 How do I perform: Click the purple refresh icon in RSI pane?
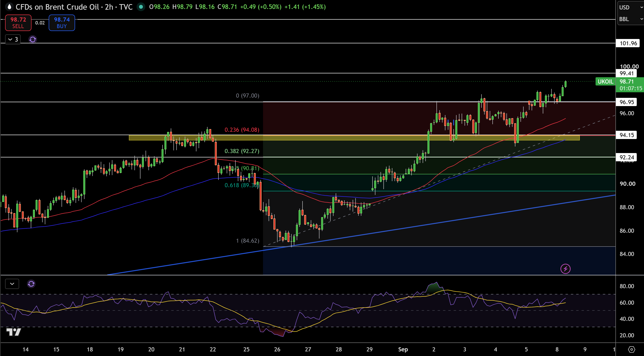coord(31,284)
